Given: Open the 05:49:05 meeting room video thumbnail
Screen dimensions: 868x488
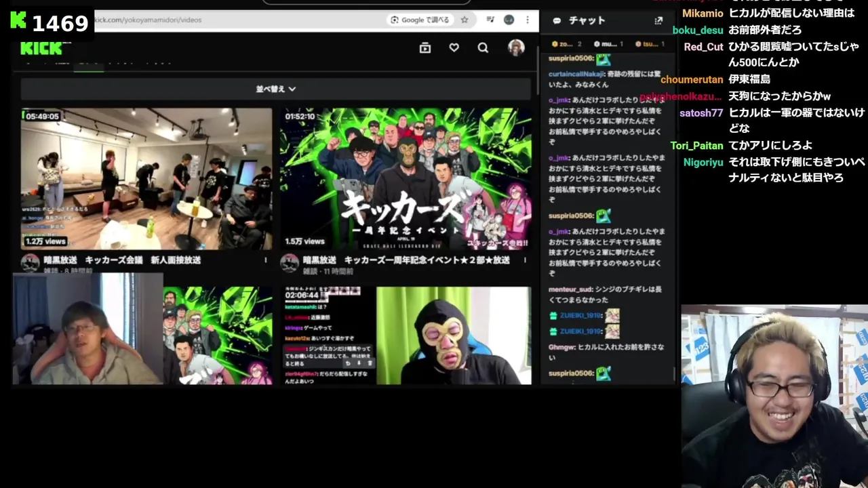Looking at the screenshot, I should pyautogui.click(x=146, y=179).
